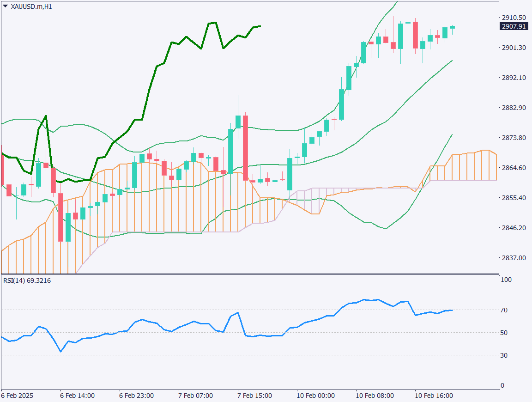Click the 2873.80 price axis label
The height and width of the screenshot is (402, 532).
point(514,138)
